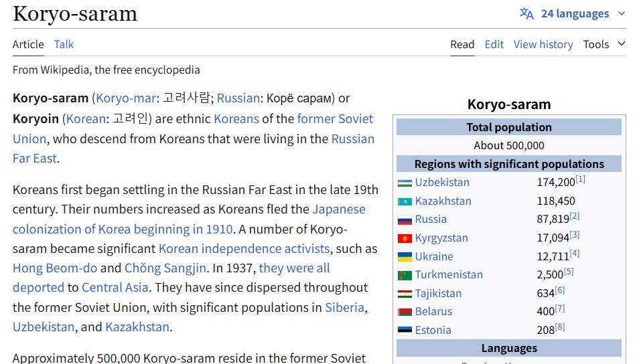Open Uzbekistan link in article paragraph
The height and width of the screenshot is (364, 637).
pyautogui.click(x=44, y=327)
